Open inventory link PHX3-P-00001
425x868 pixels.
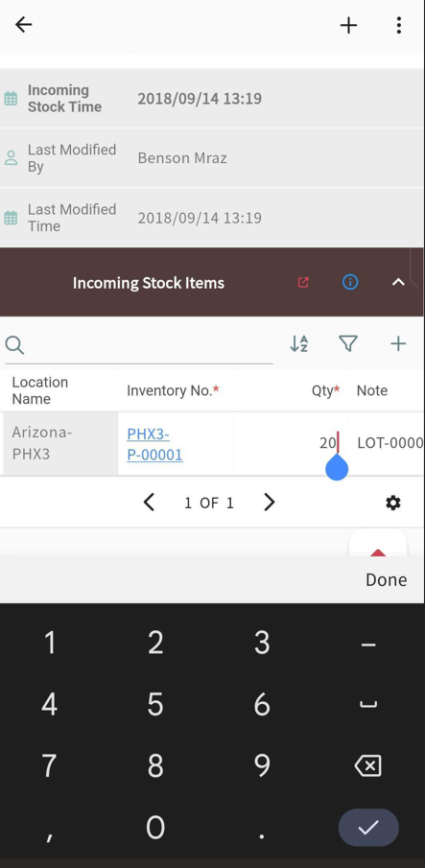[x=154, y=444]
